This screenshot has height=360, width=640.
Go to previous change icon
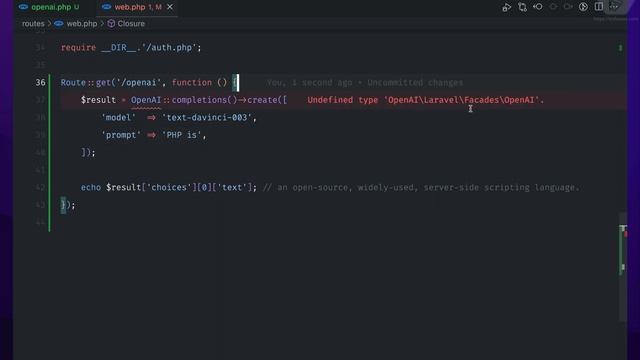[x=538, y=7]
